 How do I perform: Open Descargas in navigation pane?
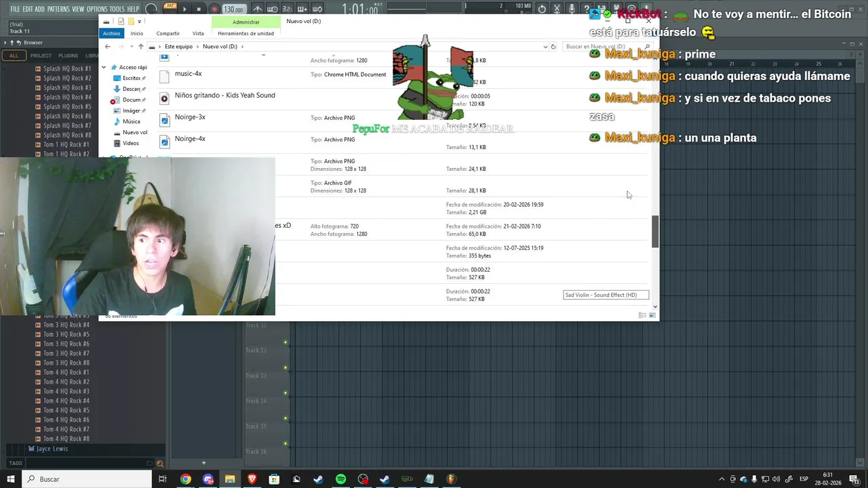point(130,89)
